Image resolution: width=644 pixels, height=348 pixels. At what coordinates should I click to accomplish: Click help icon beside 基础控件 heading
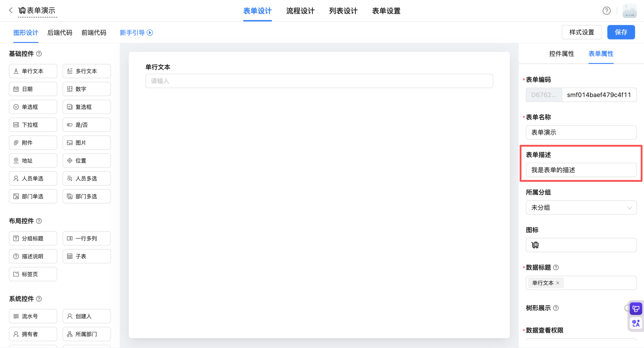click(39, 54)
